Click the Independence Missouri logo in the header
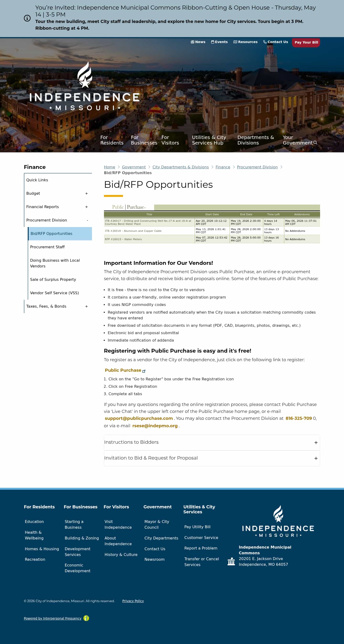Image resolution: width=344 pixels, height=644 pixels. pyautogui.click(x=84, y=86)
